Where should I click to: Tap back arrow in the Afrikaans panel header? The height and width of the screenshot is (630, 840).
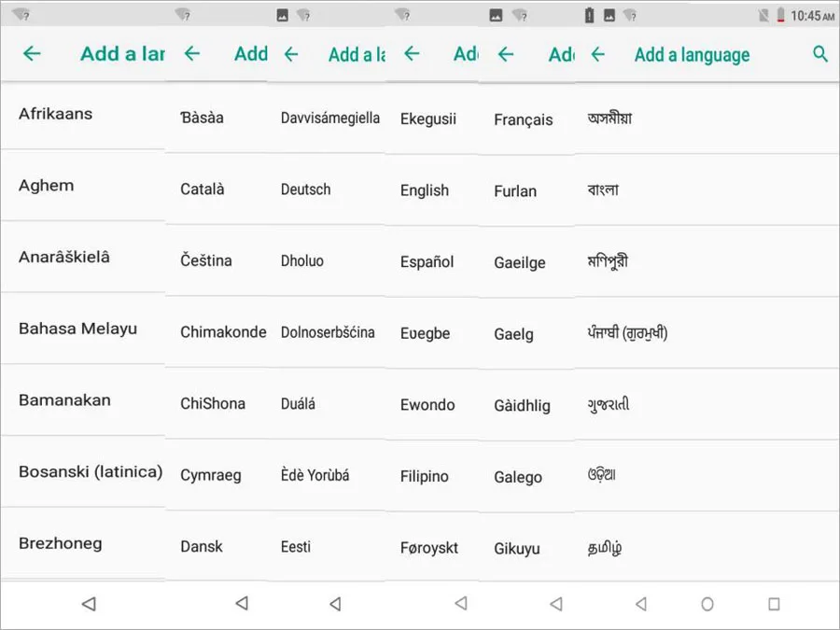point(32,53)
